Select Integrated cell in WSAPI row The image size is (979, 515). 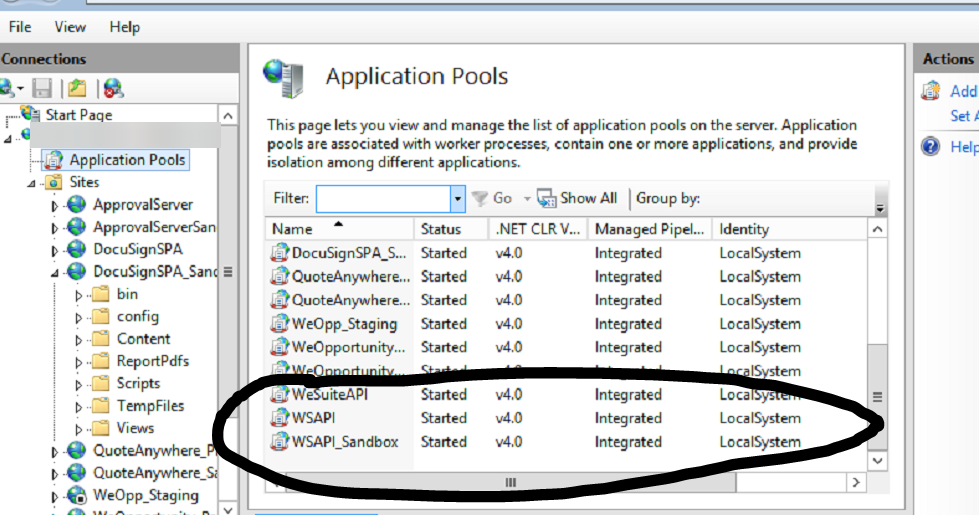(x=628, y=418)
